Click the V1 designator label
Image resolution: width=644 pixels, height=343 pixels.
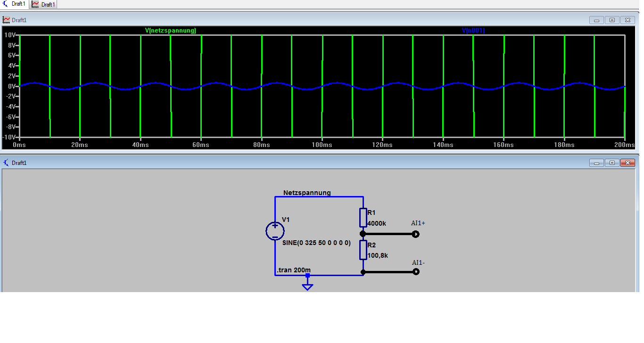286,219
